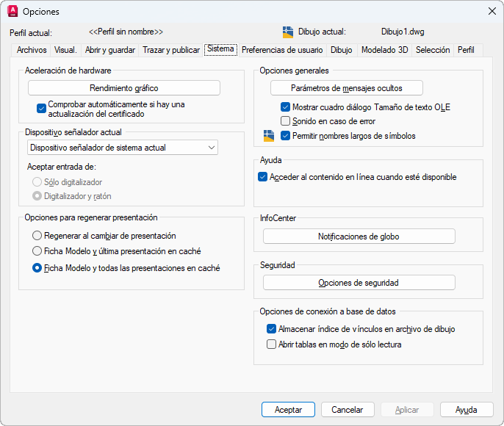Open the Trazar y publicar tab
This screenshot has width=504, height=426.
coord(171,50)
